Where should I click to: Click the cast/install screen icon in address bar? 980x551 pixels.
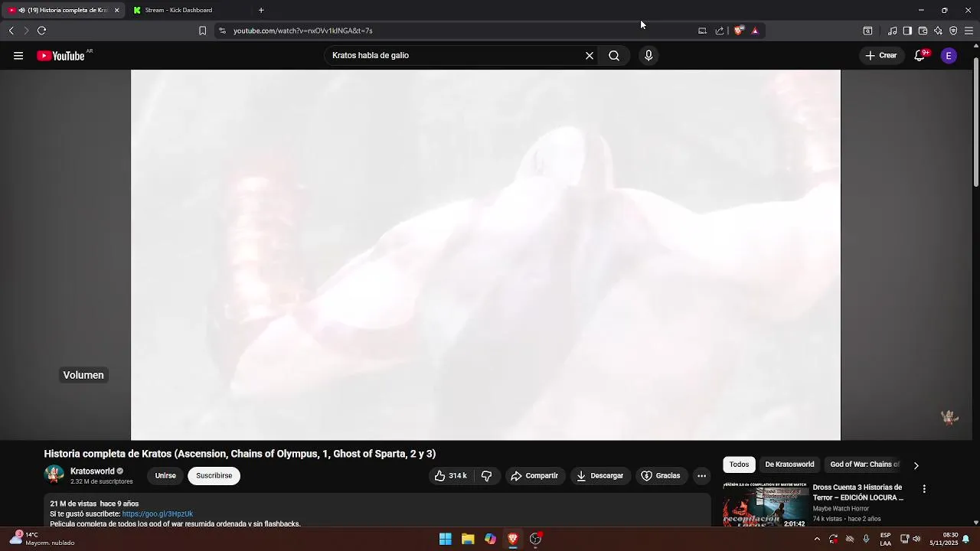click(702, 31)
